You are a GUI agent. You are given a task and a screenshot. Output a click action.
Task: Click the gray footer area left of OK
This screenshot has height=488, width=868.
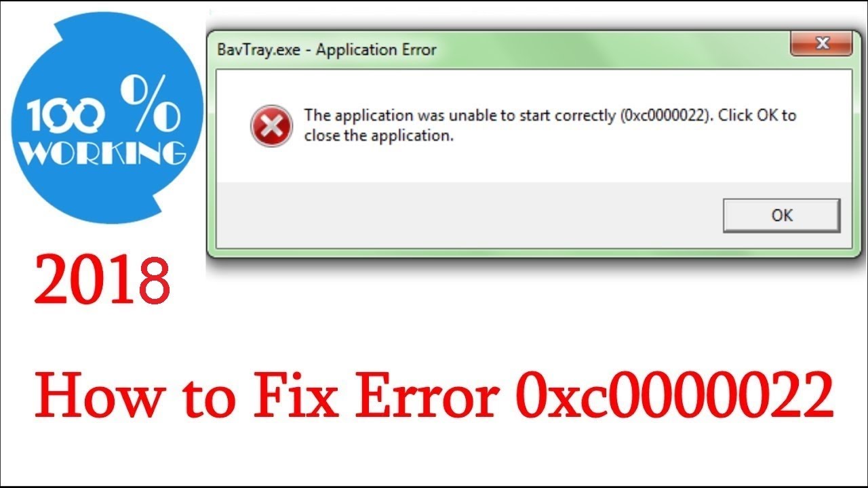pyautogui.click(x=468, y=216)
